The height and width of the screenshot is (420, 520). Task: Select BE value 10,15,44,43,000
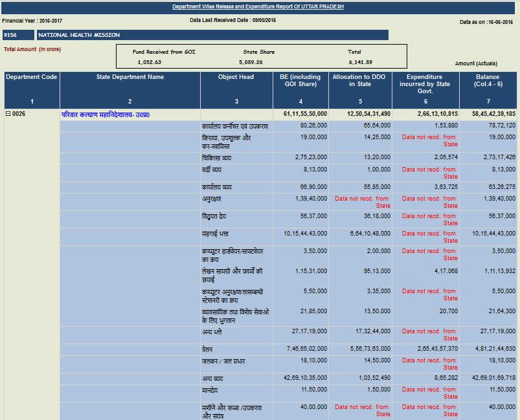point(305,234)
